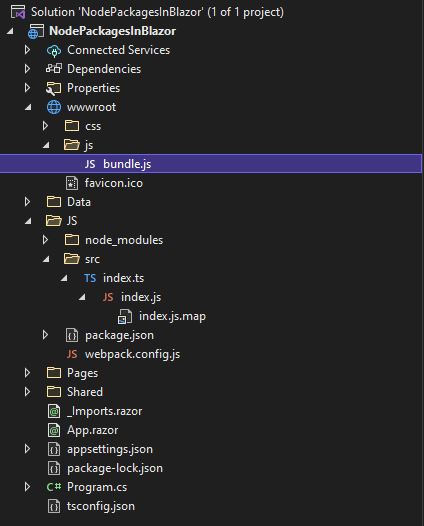The height and width of the screenshot is (526, 424).
Task: Click the Connected Services cloud icon
Action: click(x=54, y=50)
